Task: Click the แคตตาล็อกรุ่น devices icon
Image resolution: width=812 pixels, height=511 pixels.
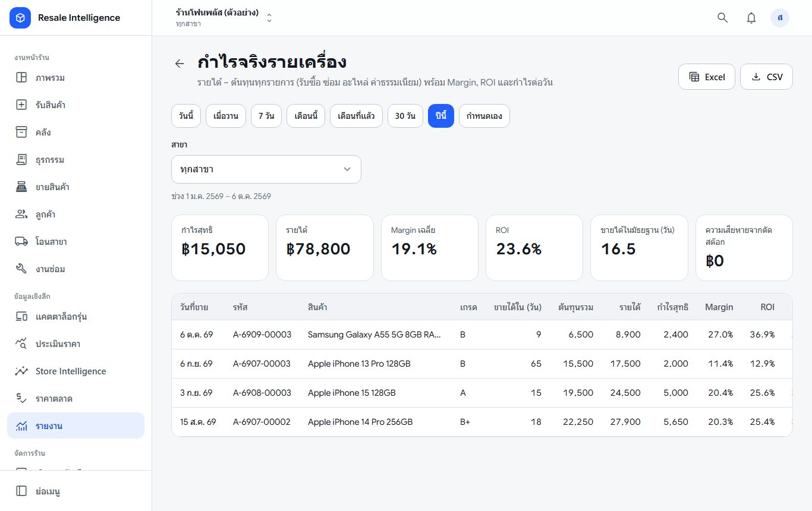Action: pos(21,317)
